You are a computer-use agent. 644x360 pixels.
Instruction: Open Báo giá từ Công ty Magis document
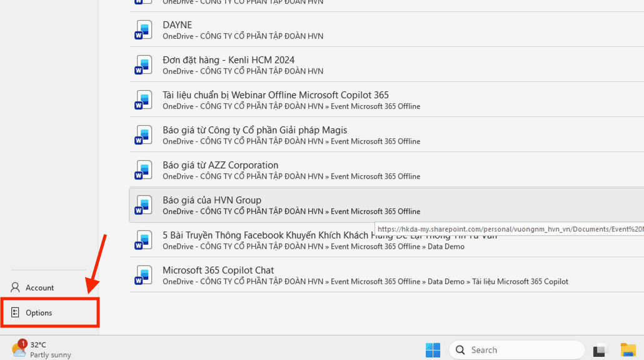pyautogui.click(x=386, y=135)
